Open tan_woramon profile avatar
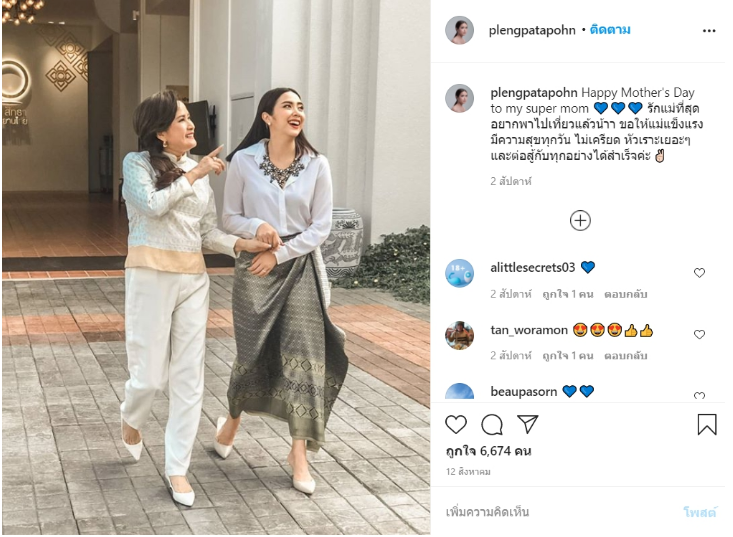 click(x=459, y=335)
